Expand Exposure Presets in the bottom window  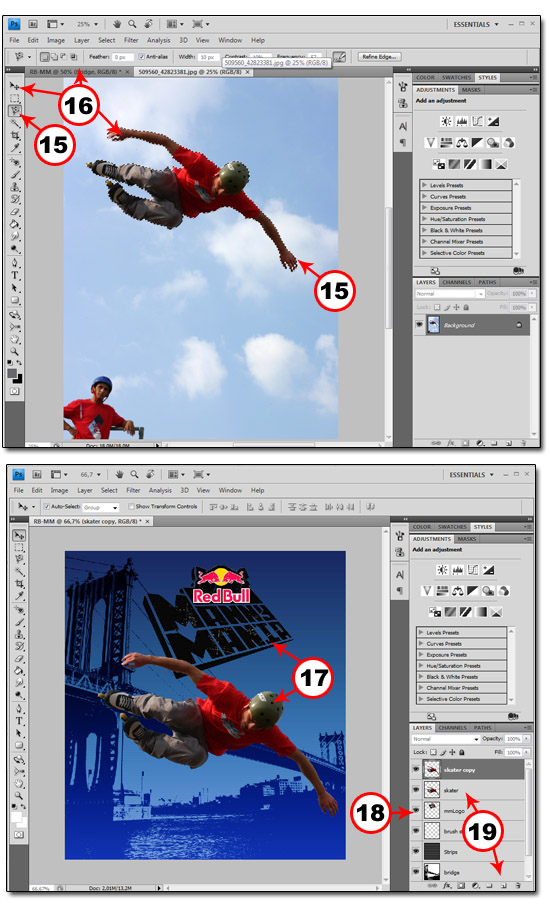pyautogui.click(x=421, y=655)
